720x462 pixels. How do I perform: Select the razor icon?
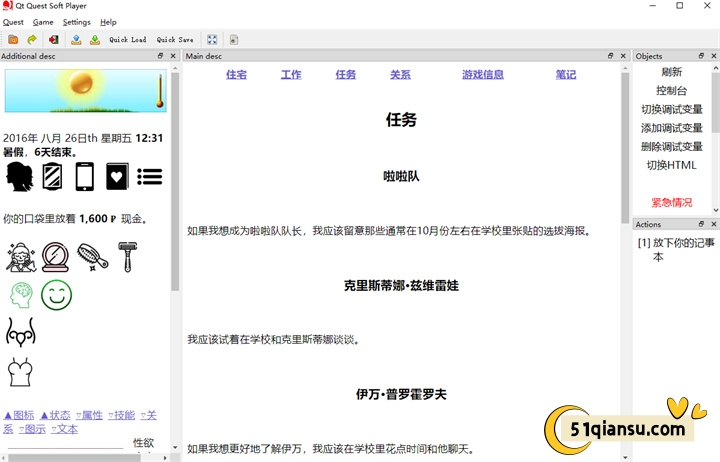coord(127,257)
